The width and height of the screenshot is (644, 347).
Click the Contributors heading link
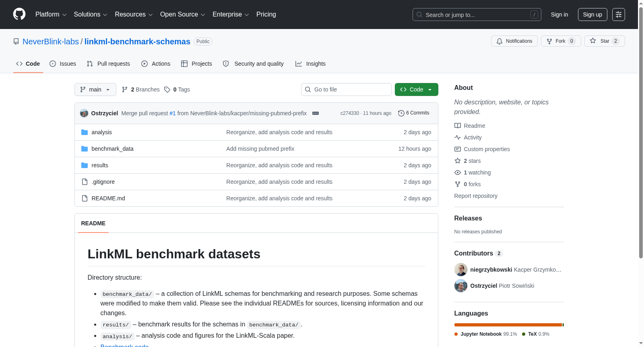[x=479, y=253]
